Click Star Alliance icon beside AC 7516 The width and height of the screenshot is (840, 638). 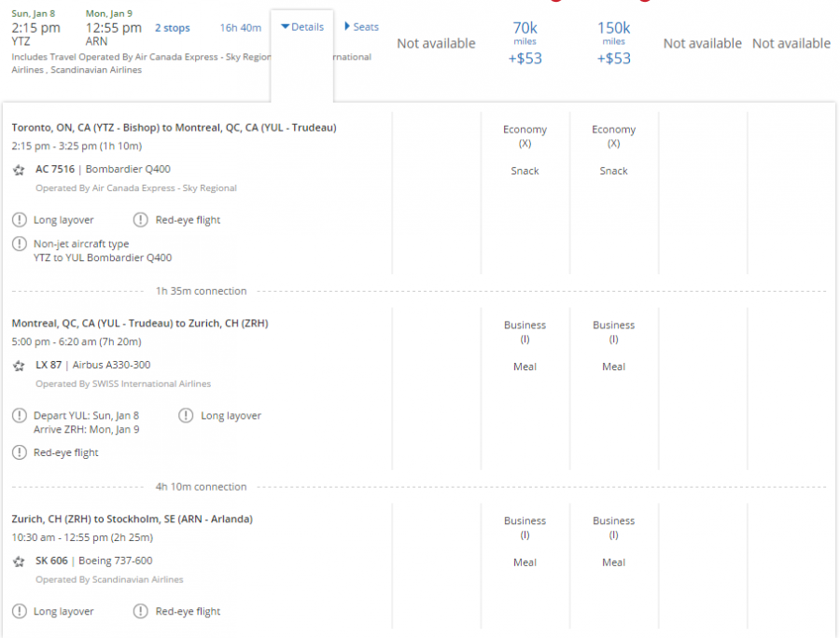(19, 170)
